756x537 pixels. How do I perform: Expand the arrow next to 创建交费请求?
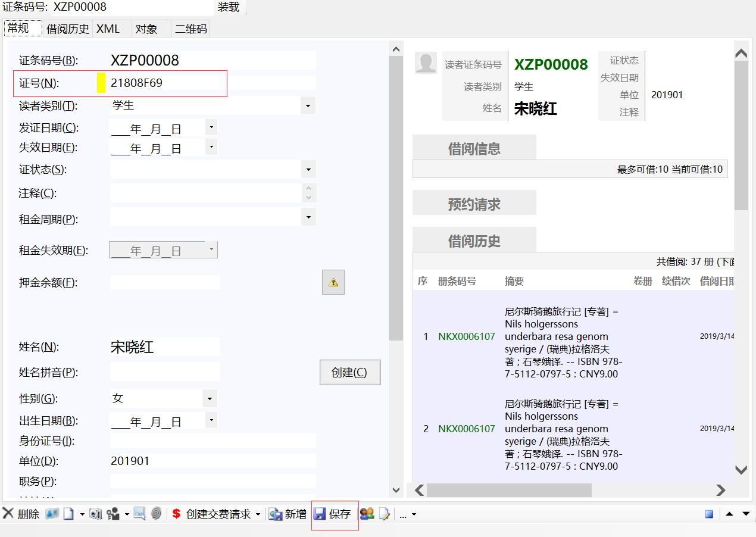click(x=258, y=514)
